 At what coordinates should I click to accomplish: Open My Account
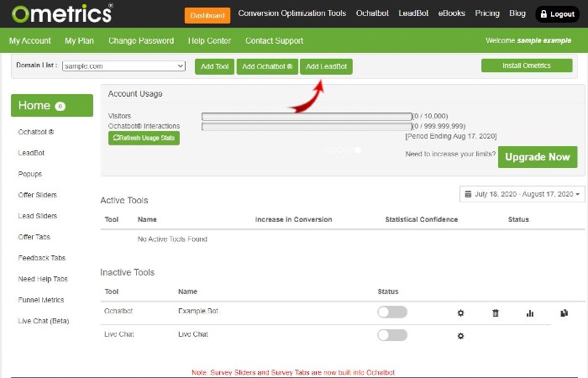pyautogui.click(x=30, y=40)
